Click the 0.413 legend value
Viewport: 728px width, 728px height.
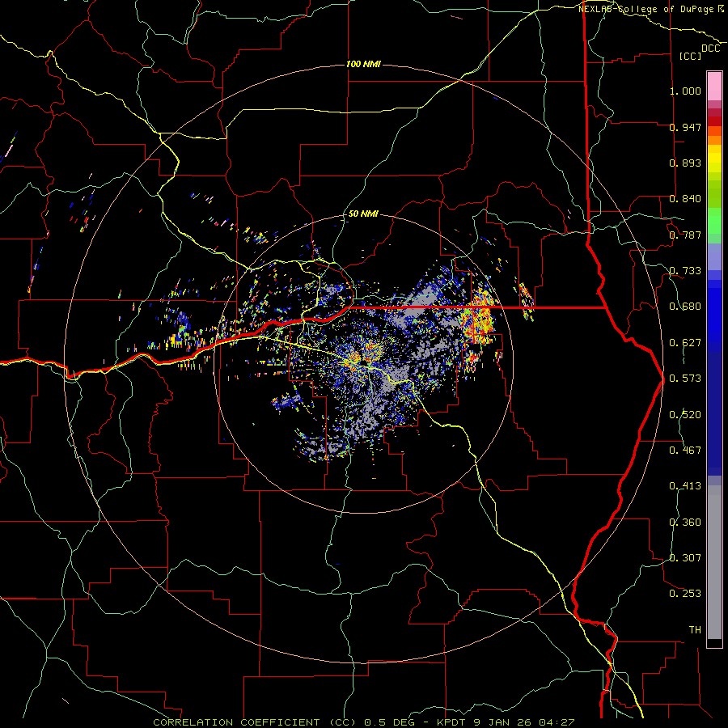pyautogui.click(x=685, y=486)
